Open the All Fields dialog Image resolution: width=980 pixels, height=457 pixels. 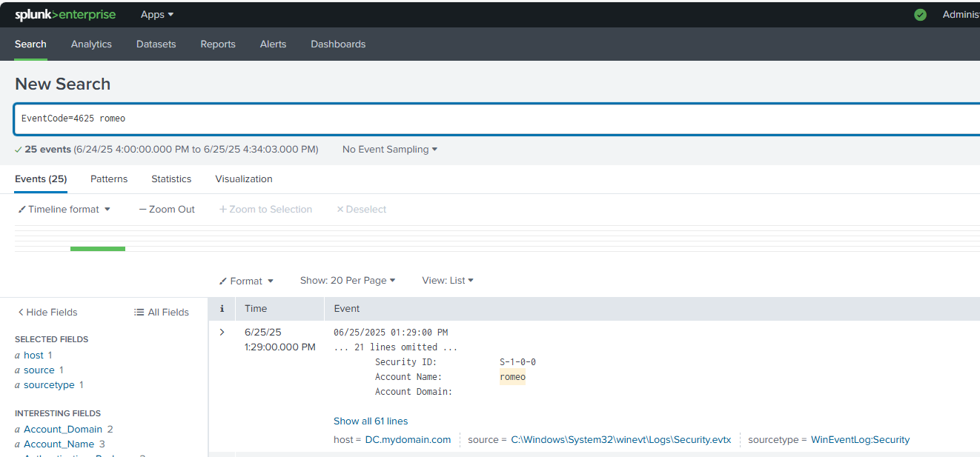pos(162,313)
